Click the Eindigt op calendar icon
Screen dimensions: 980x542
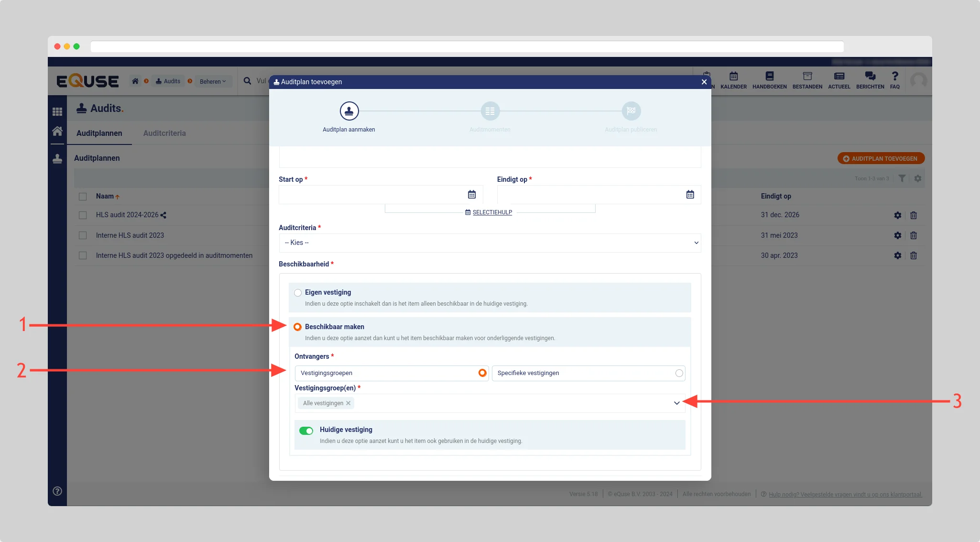coord(690,195)
